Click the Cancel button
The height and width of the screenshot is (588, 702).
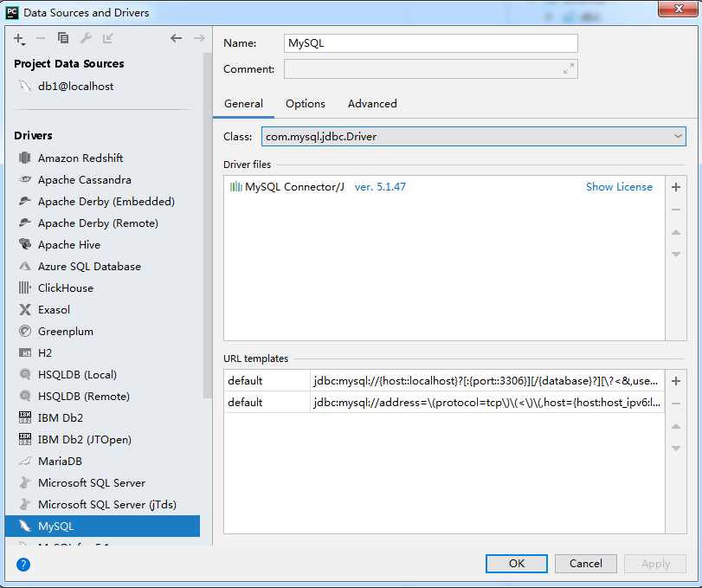click(586, 564)
